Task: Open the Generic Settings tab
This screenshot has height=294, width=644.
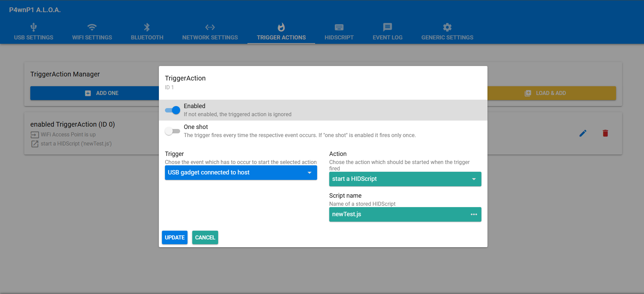Action: [447, 32]
